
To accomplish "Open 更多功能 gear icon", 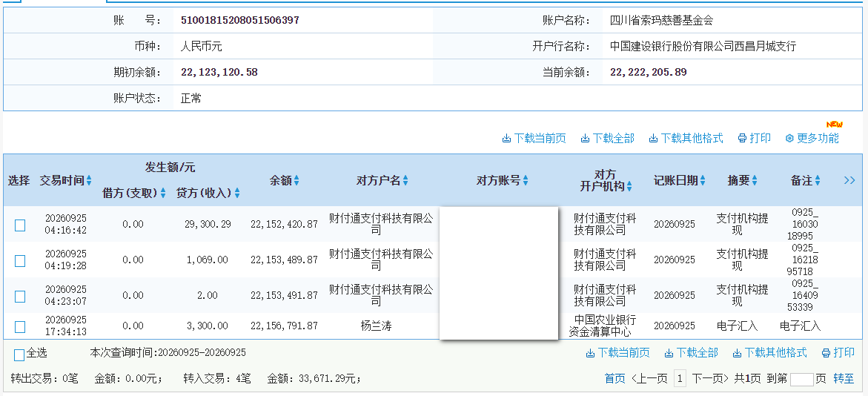I will 789,139.
